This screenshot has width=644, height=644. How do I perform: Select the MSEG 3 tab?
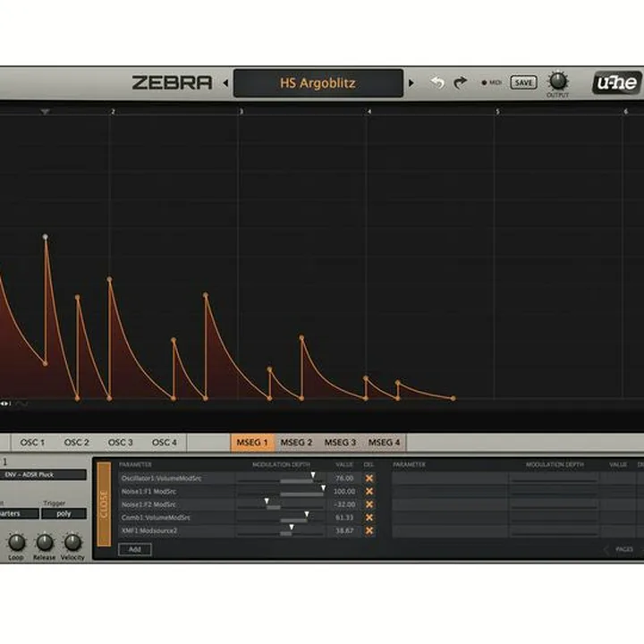pos(340,443)
